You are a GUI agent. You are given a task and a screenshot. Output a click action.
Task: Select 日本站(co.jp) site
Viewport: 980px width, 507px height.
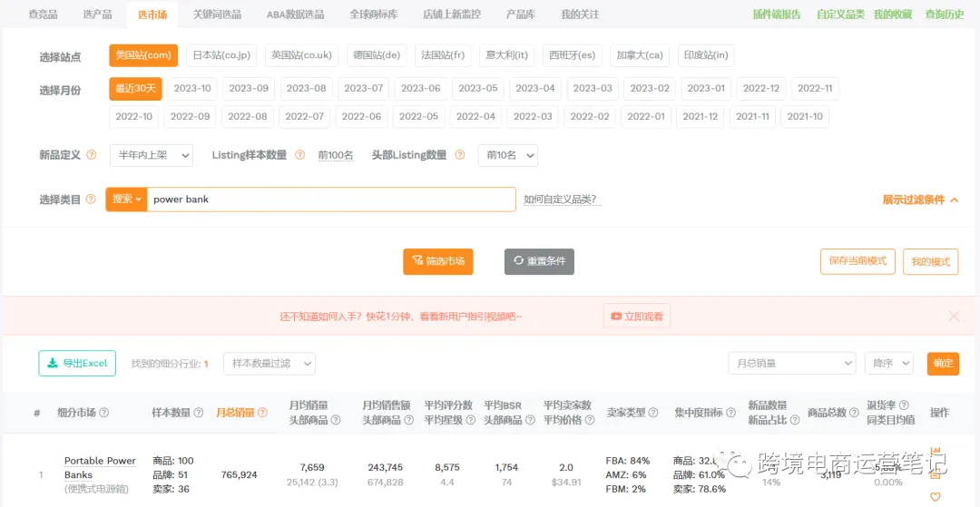222,55
